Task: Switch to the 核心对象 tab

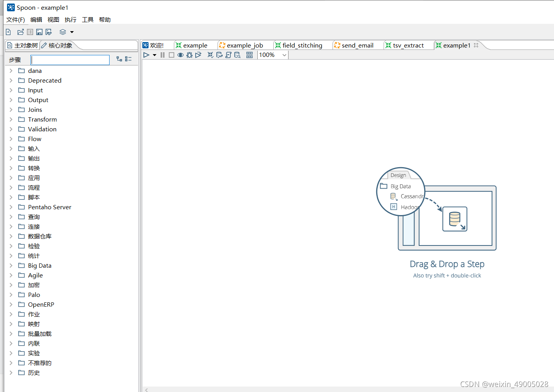Action: click(57, 46)
